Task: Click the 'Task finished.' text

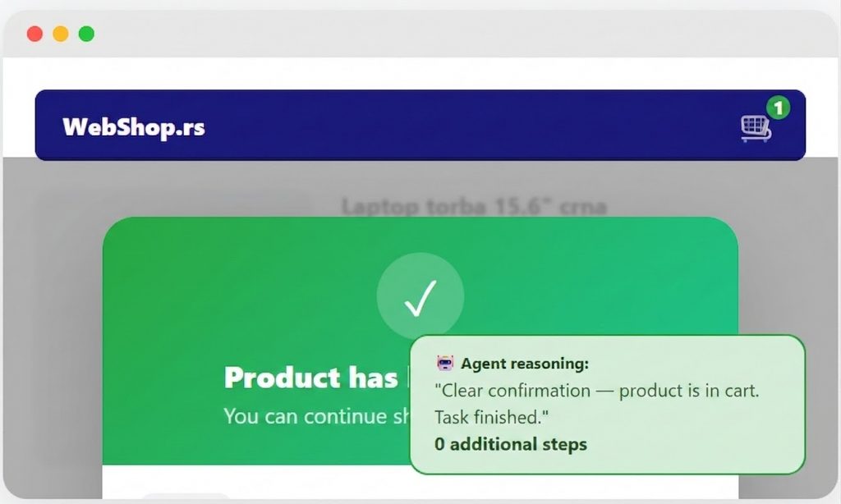Action: (x=491, y=417)
